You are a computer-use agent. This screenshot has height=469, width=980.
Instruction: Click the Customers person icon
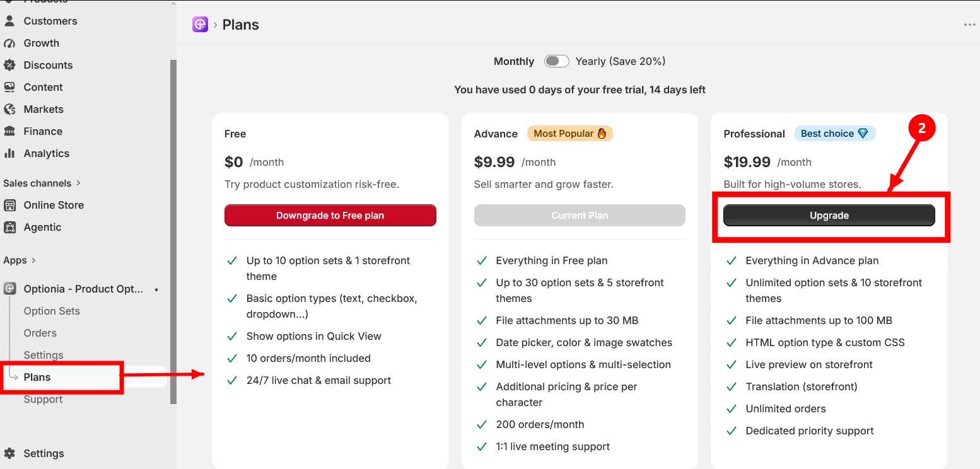point(9,21)
